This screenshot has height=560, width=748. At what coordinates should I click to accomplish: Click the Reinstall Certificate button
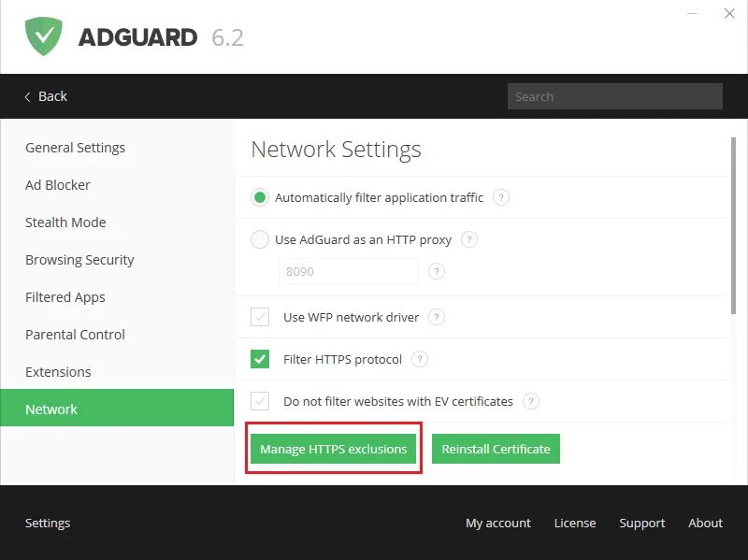[x=496, y=449]
